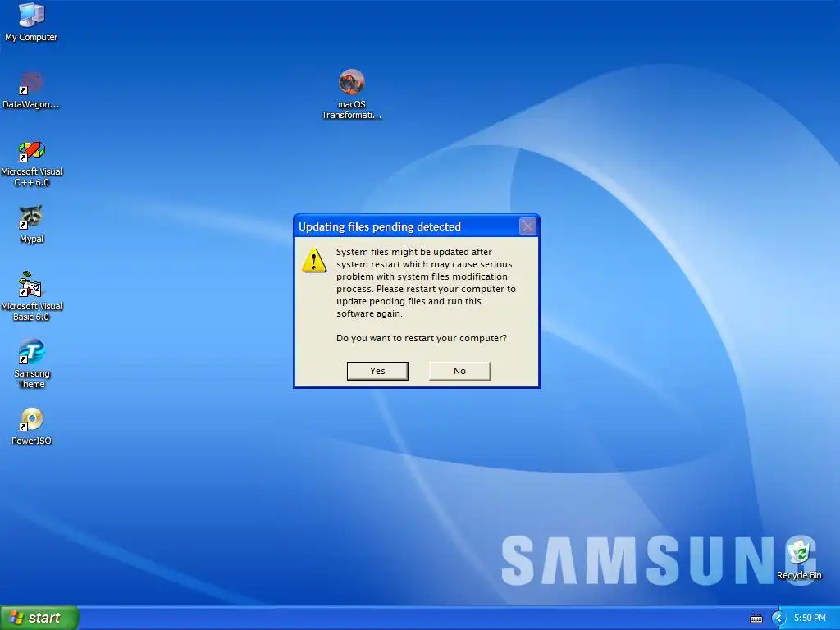Click Yes to restart the computer

pyautogui.click(x=377, y=371)
